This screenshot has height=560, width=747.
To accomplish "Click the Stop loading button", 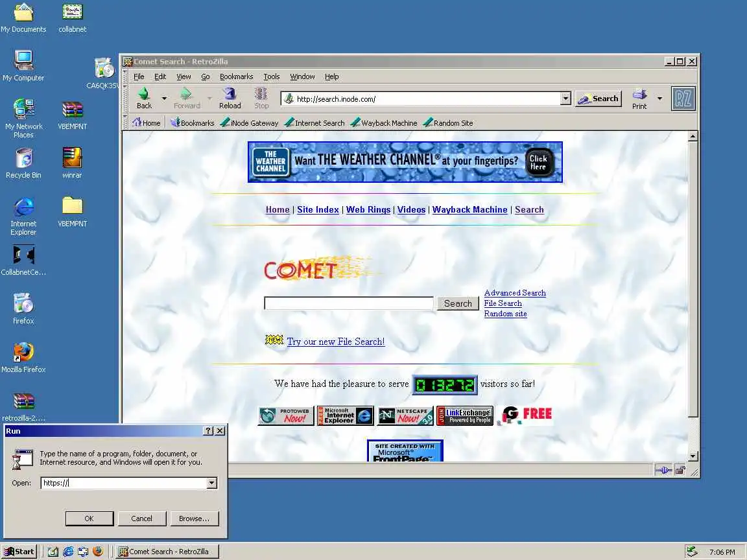I will 261,98.
